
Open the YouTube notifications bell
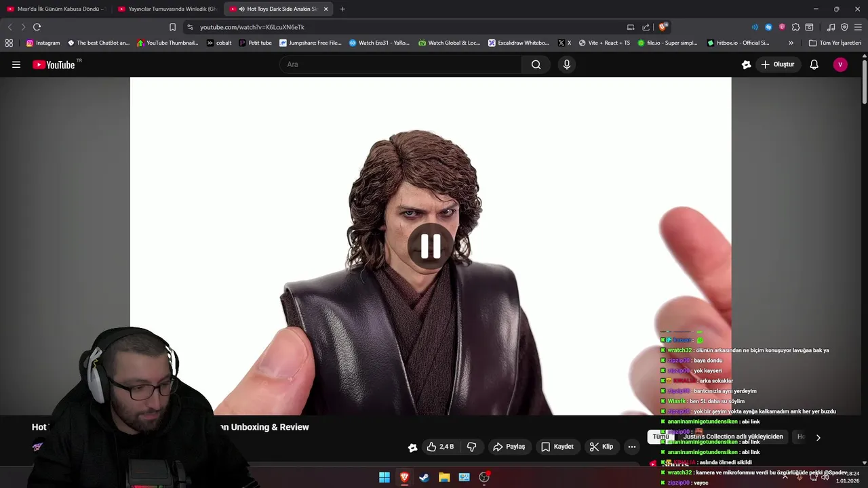coord(814,64)
